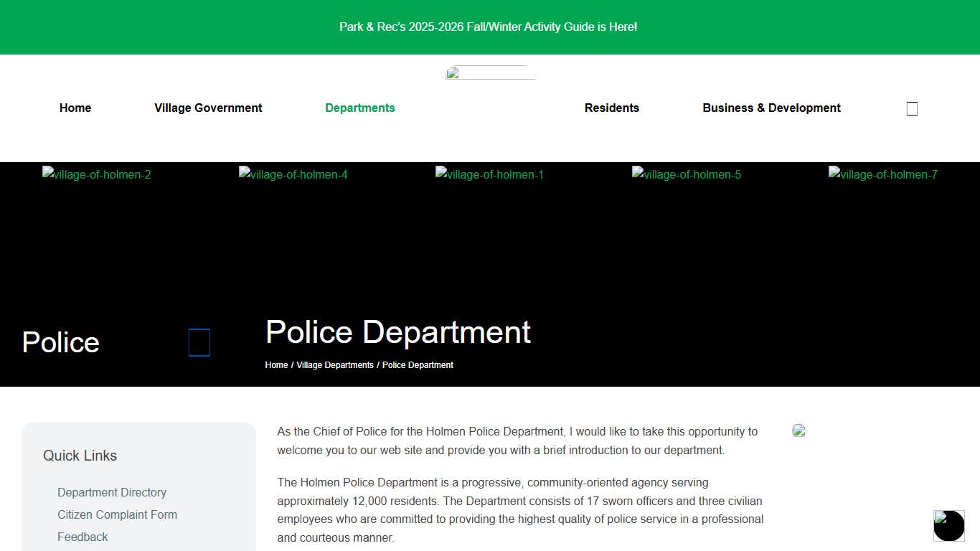Expand the Village Government menu
The image size is (980, 551).
pyautogui.click(x=208, y=108)
